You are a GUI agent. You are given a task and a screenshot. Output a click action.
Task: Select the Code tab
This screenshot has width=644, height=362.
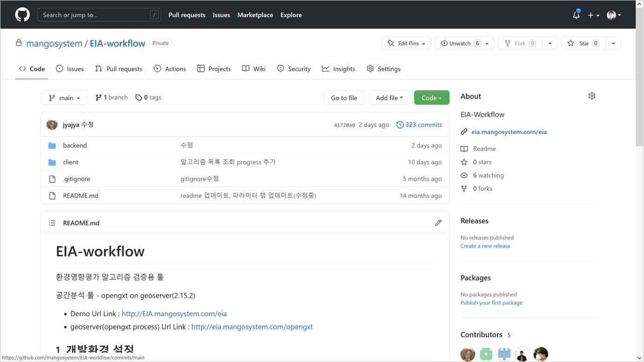coord(32,69)
